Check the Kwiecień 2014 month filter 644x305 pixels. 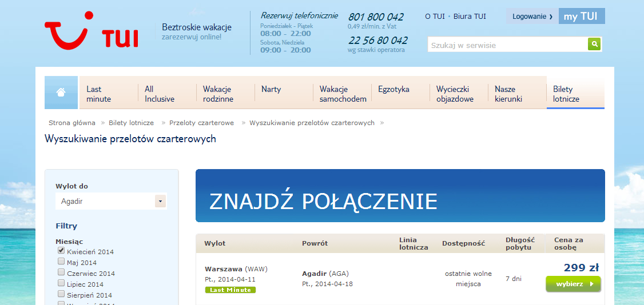tap(61, 250)
